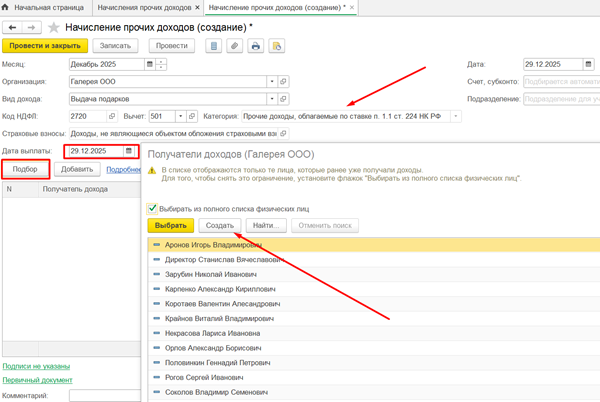The image size is (600, 402).
Task: Open the Месяц calendar picker icon
Action: 150,64
